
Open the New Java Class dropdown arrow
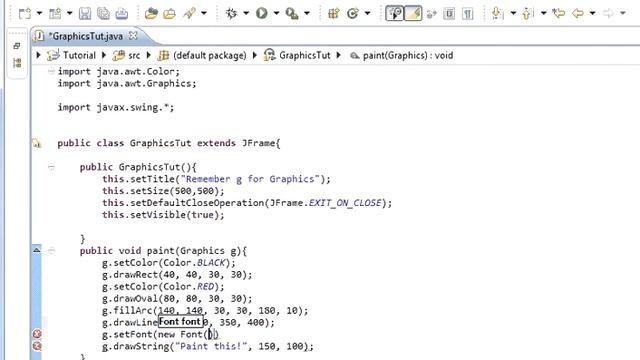(x=367, y=13)
